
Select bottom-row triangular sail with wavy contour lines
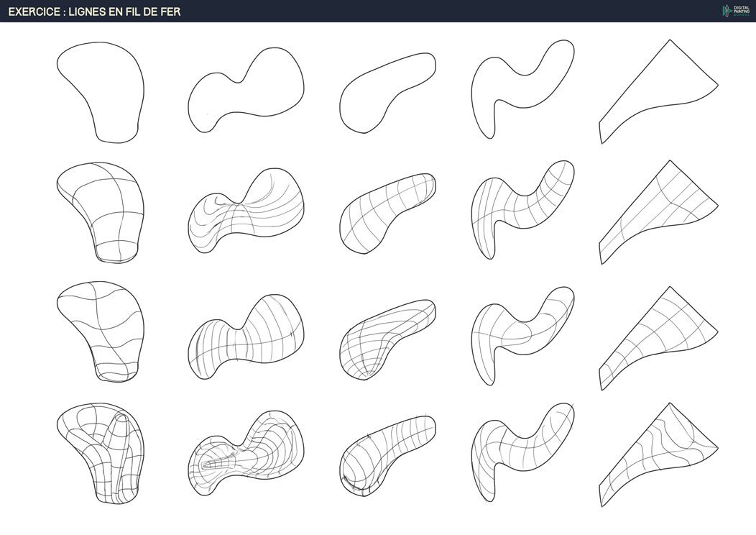click(x=658, y=454)
